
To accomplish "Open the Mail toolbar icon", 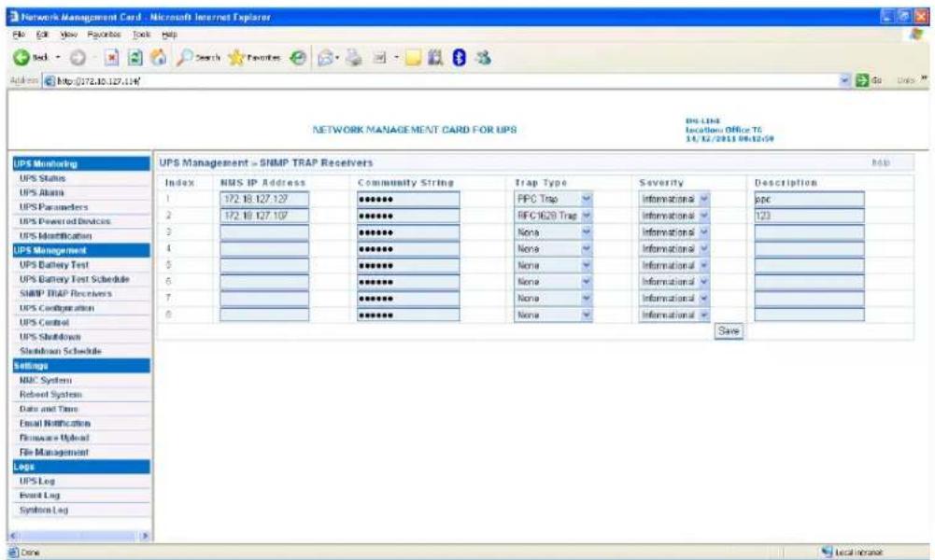I will point(328,57).
